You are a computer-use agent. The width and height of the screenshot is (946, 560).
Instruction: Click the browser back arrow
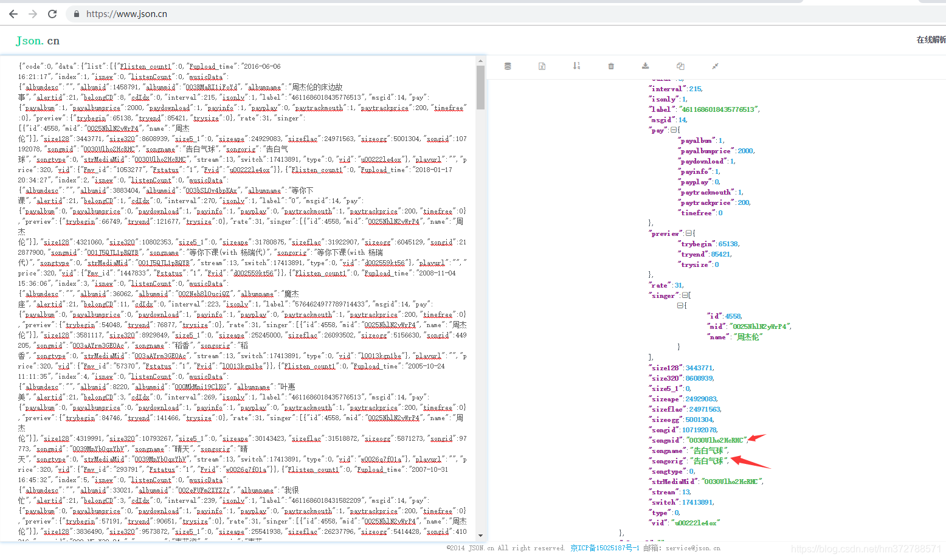13,13
